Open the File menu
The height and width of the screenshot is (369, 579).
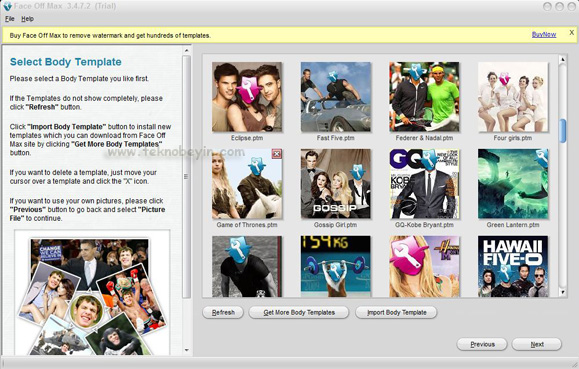(x=10, y=19)
